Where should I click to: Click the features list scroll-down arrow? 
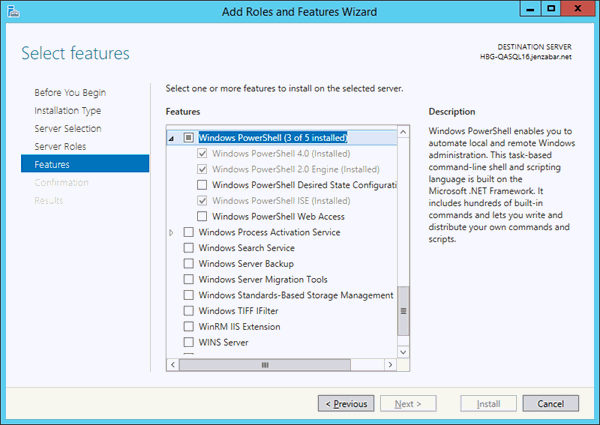pos(403,352)
